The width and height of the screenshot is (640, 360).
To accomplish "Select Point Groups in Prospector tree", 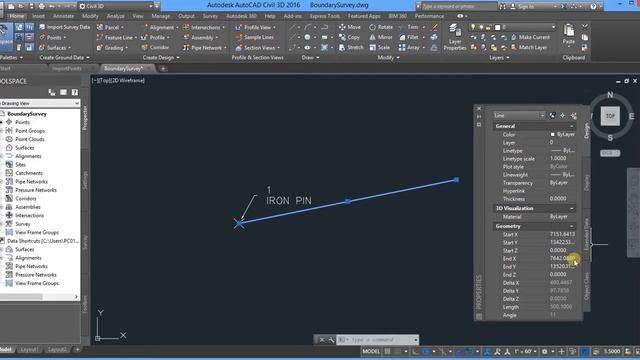I will (30, 131).
